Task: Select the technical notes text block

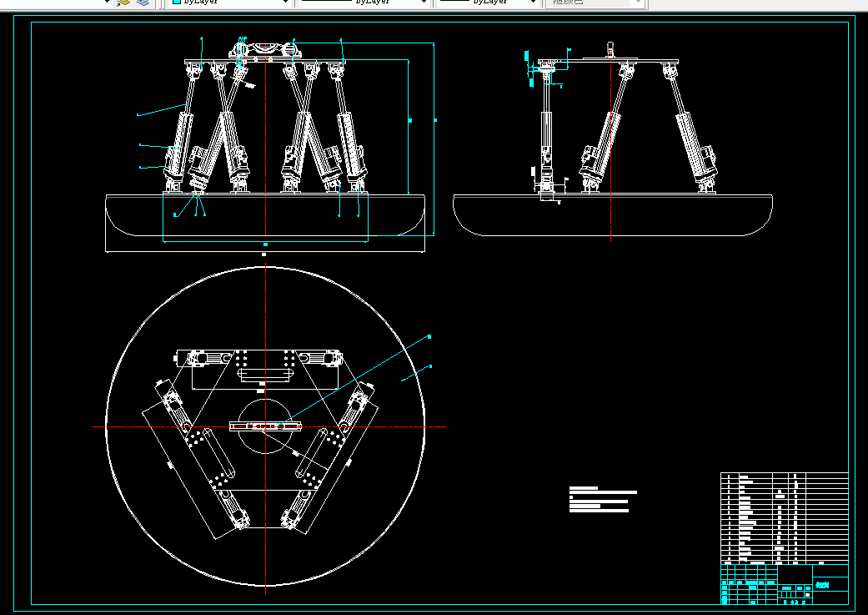Action: pos(603,499)
